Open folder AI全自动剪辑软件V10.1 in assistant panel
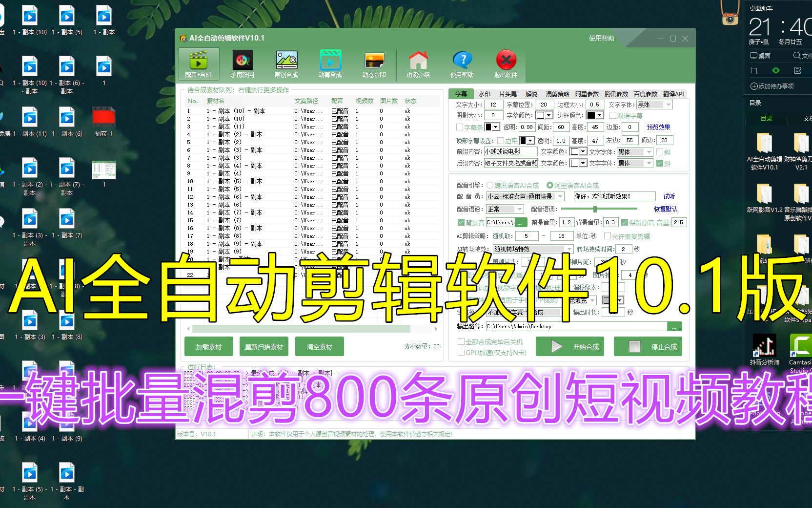Viewport: 812px width, 508px height. 764,151
